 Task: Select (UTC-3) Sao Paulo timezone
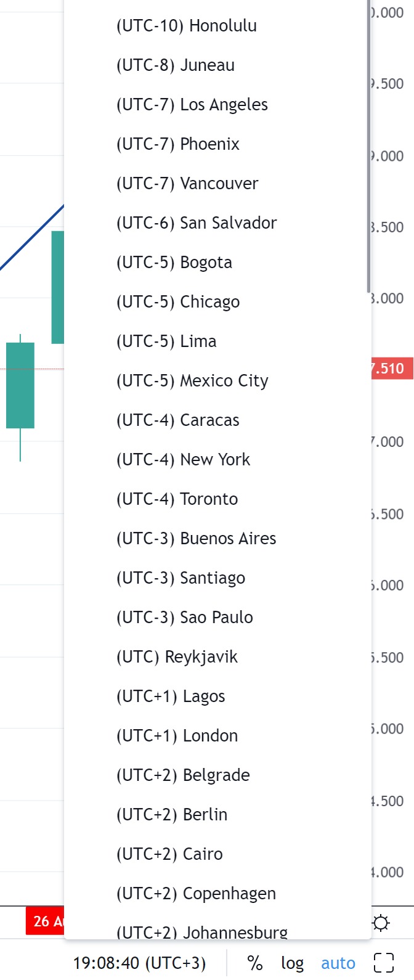coord(182,617)
